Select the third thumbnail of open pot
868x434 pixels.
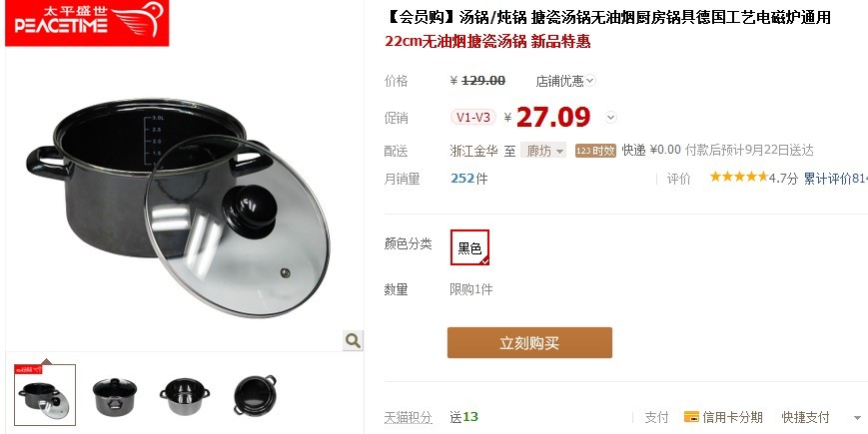click(185, 396)
